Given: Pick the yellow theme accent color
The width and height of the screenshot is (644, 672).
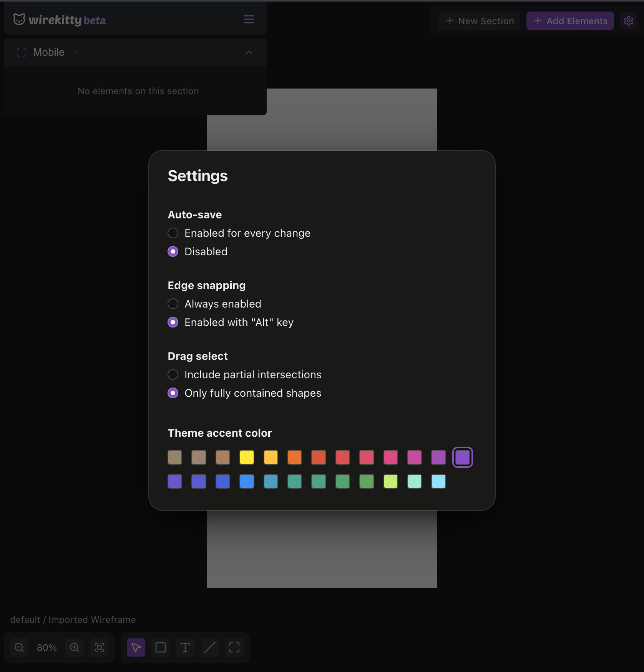Looking at the screenshot, I should point(247,457).
